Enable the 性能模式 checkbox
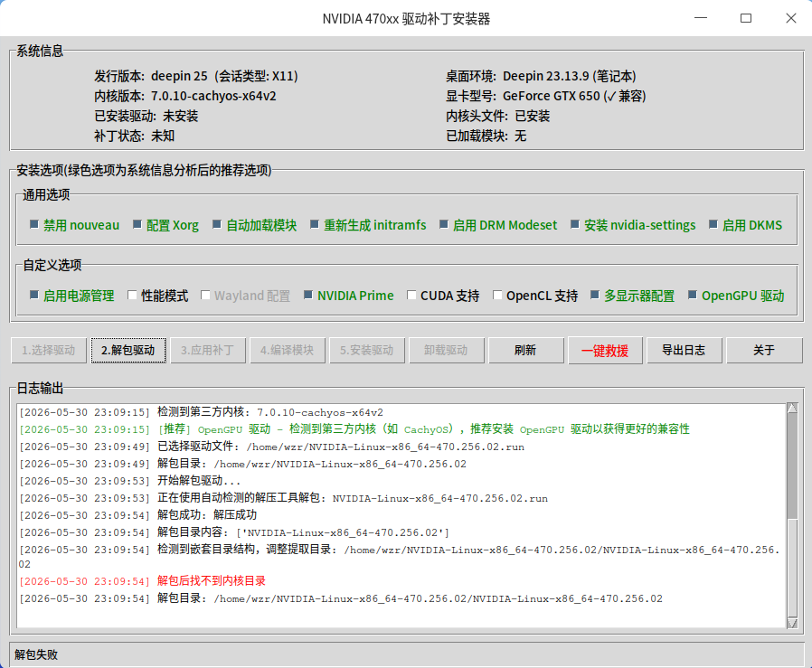812x668 pixels. pyautogui.click(x=132, y=296)
